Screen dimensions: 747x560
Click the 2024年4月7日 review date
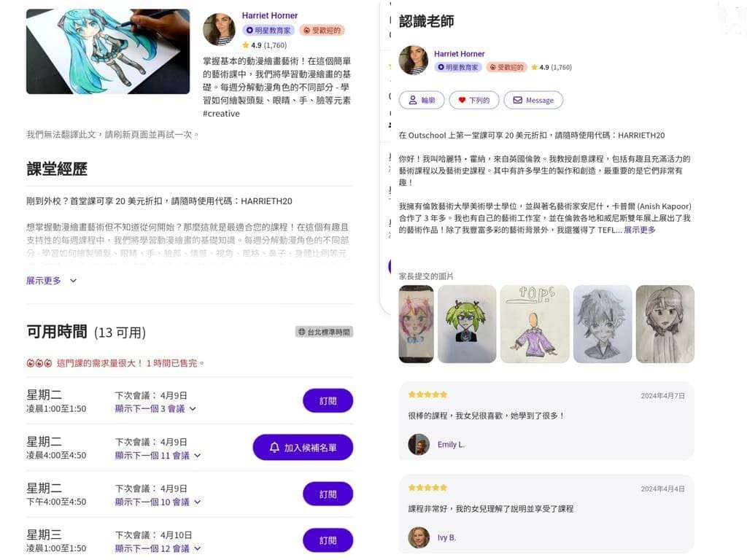662,396
